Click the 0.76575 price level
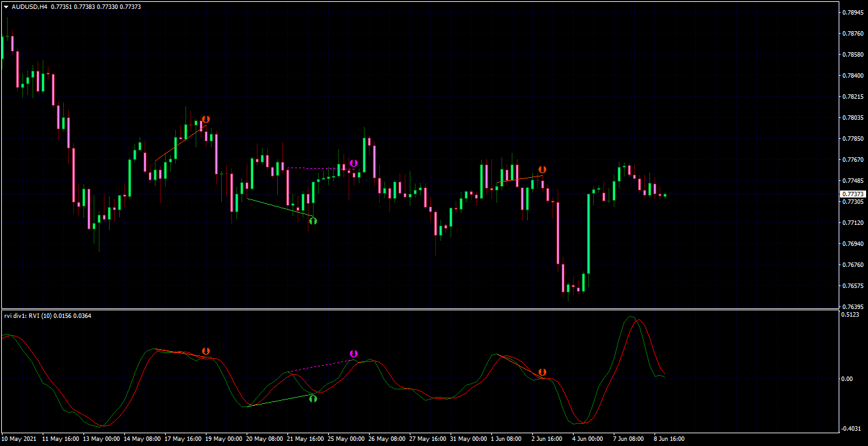Image resolution: width=868 pixels, height=446 pixels. pyautogui.click(x=853, y=286)
